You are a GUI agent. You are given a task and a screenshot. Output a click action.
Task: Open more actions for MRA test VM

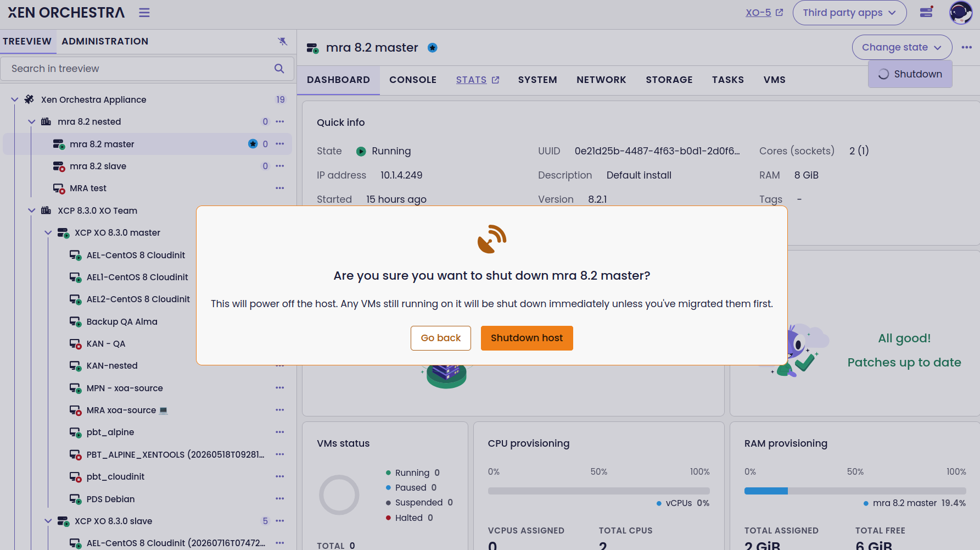tap(280, 188)
